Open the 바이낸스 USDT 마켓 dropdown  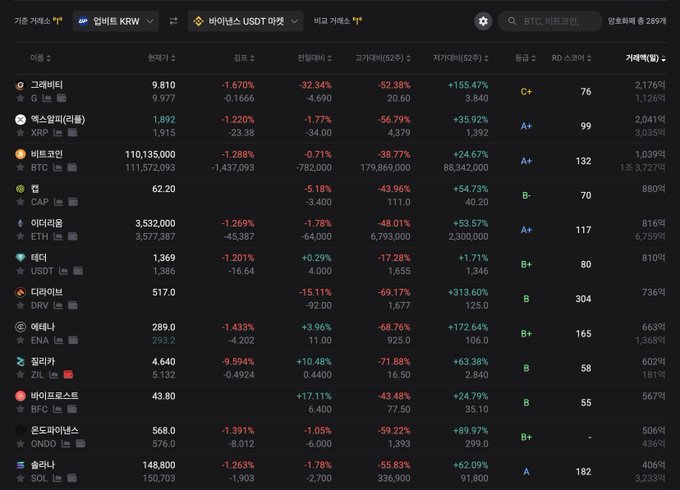point(245,21)
